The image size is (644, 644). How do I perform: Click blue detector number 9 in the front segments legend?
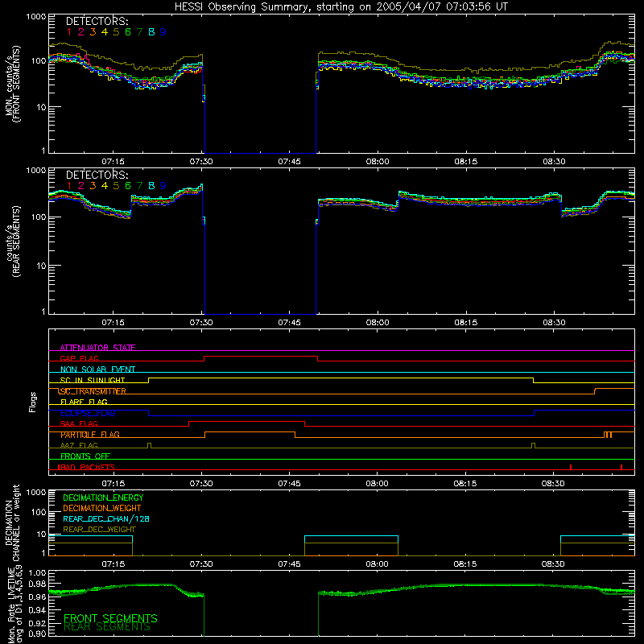[x=163, y=32]
